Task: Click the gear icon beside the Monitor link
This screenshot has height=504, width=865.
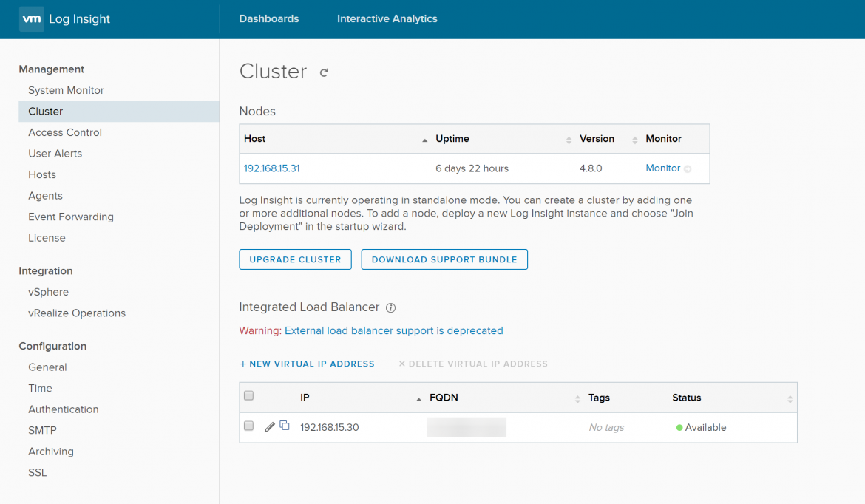Action: pos(689,168)
